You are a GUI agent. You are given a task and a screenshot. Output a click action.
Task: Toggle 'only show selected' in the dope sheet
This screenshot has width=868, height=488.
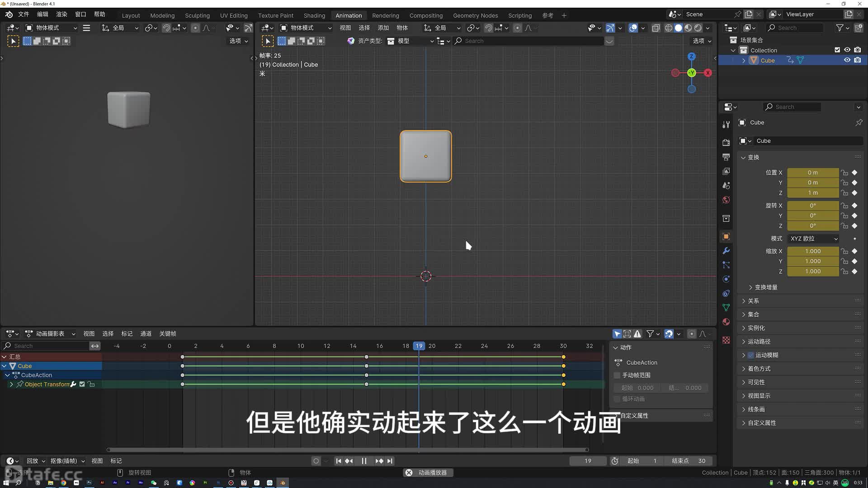tap(617, 334)
